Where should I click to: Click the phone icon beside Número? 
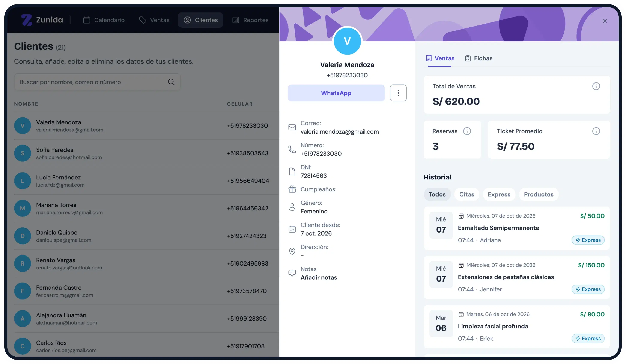tap(292, 149)
